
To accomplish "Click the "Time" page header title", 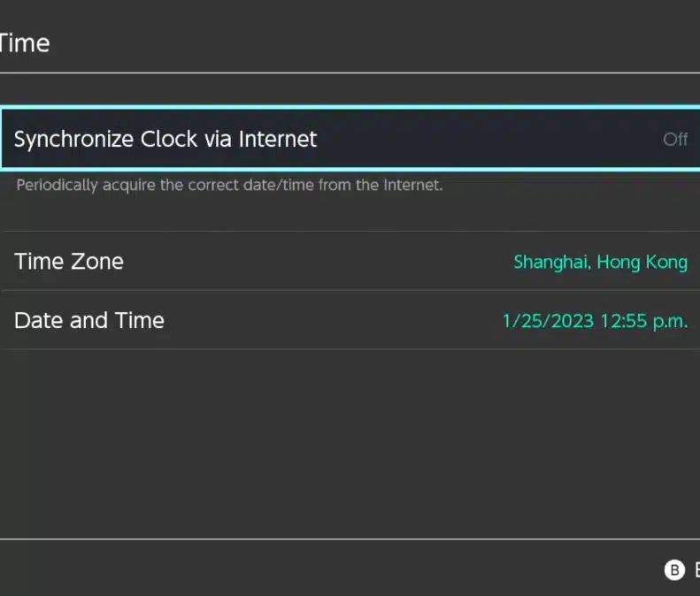I will [24, 42].
